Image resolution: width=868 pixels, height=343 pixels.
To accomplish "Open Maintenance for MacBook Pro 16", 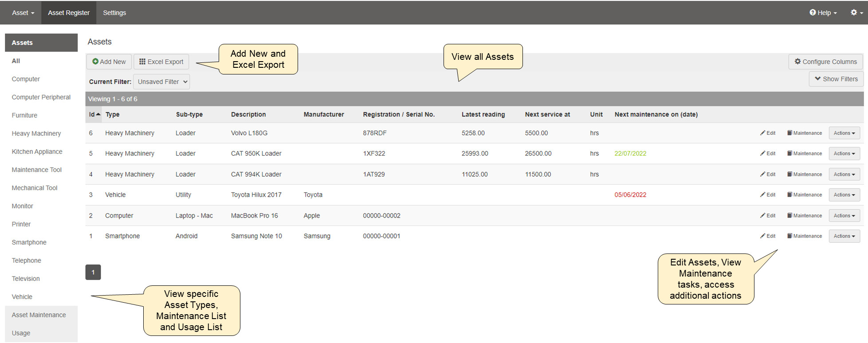I will [x=805, y=216].
